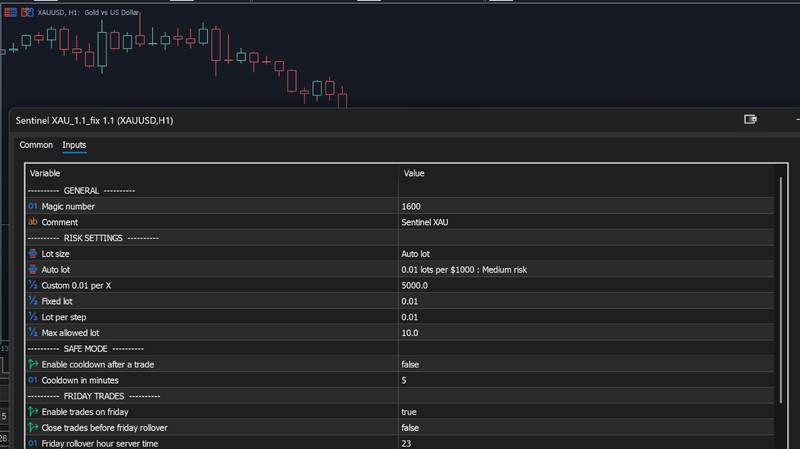Click the inputs list vertical scrollbar

pos(780,290)
